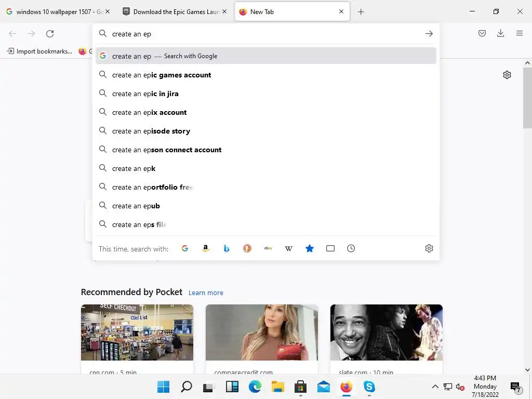Choose suggestion create an epk
This screenshot has height=399, width=532.
pos(265,168)
